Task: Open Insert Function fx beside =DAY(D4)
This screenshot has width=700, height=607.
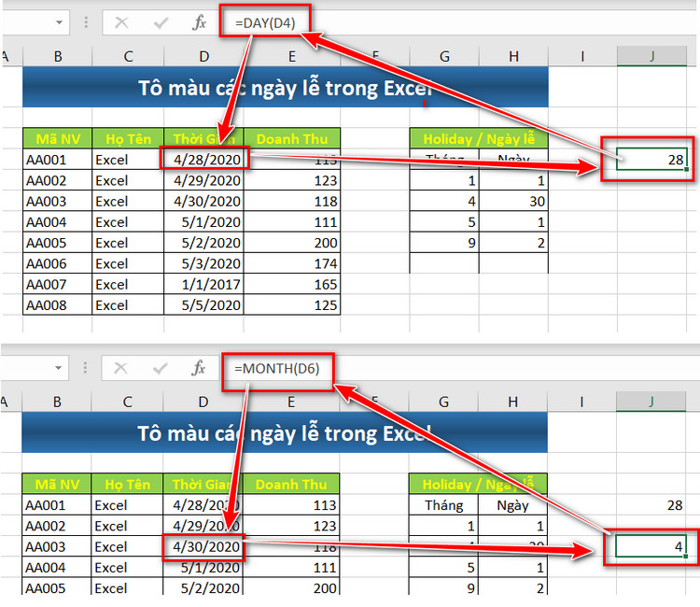Action: pos(199,22)
